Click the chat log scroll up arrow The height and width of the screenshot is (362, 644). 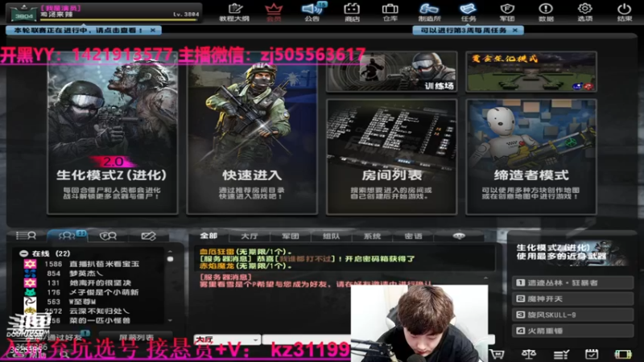pyautogui.click(x=486, y=278)
